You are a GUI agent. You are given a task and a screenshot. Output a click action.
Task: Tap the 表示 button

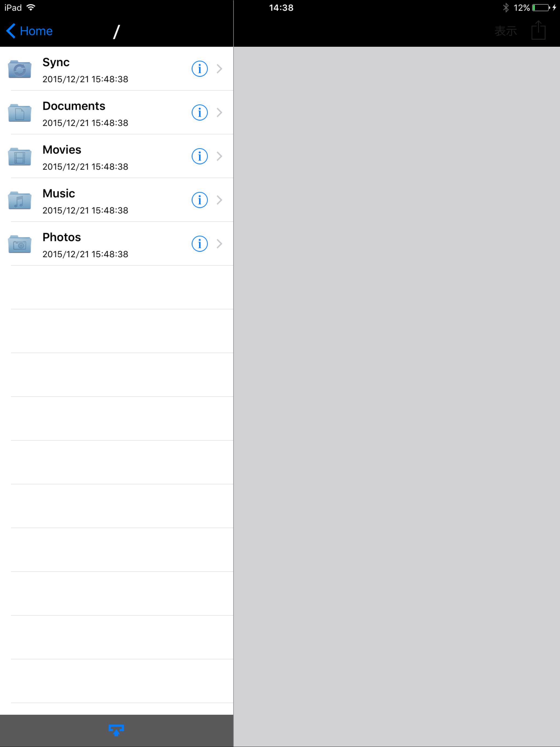click(x=506, y=31)
